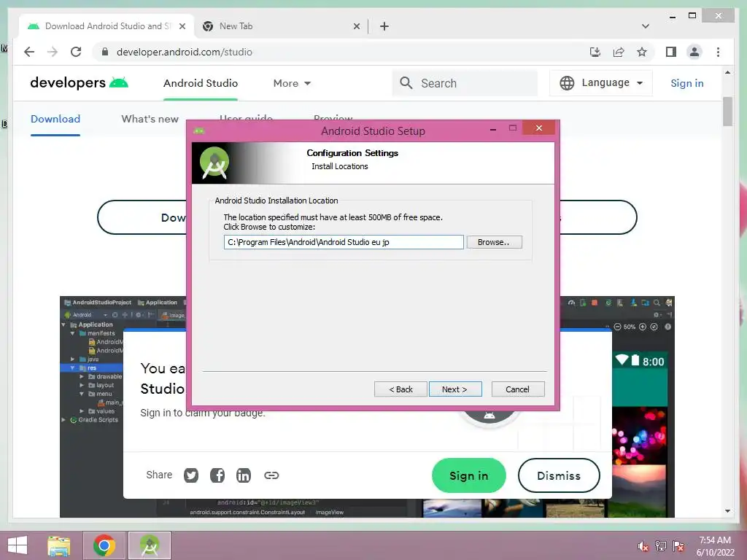Click the Search box on the site

(x=465, y=83)
